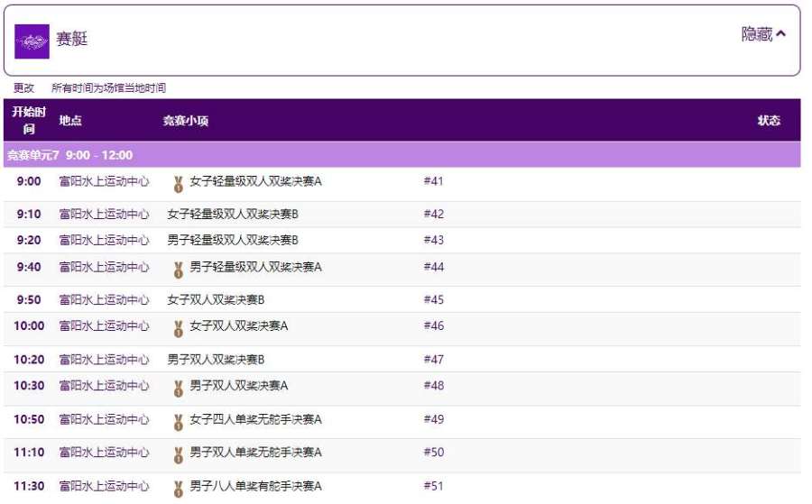Screen dimensions: 812x504
Task: Click medal icon beside 女子四人单桨无舵手决赛A
Action: 179,422
